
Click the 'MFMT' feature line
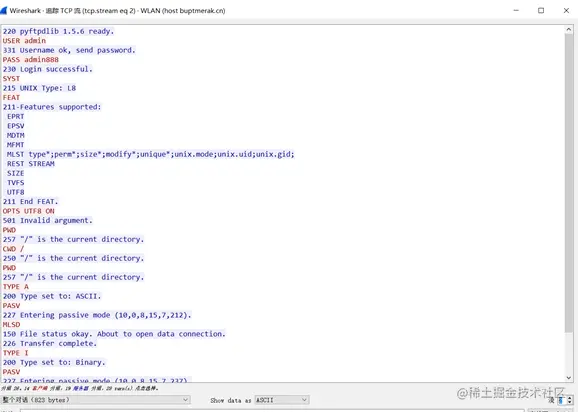pyautogui.click(x=15, y=145)
